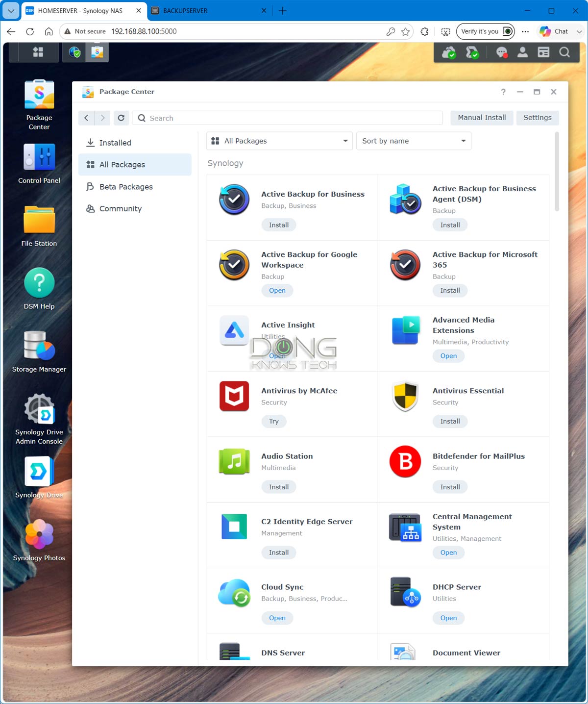Click the browser address bar URL
The image size is (588, 704).
pyautogui.click(x=144, y=31)
